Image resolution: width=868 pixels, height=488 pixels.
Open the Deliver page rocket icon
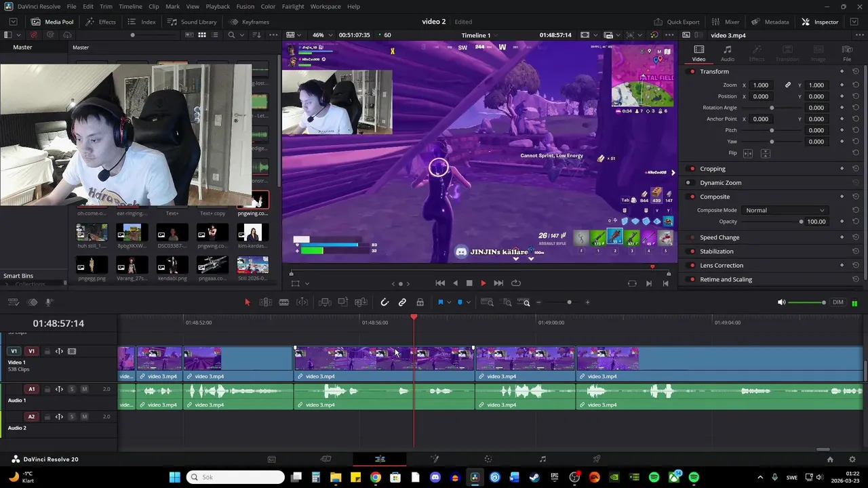pyautogui.click(x=597, y=459)
